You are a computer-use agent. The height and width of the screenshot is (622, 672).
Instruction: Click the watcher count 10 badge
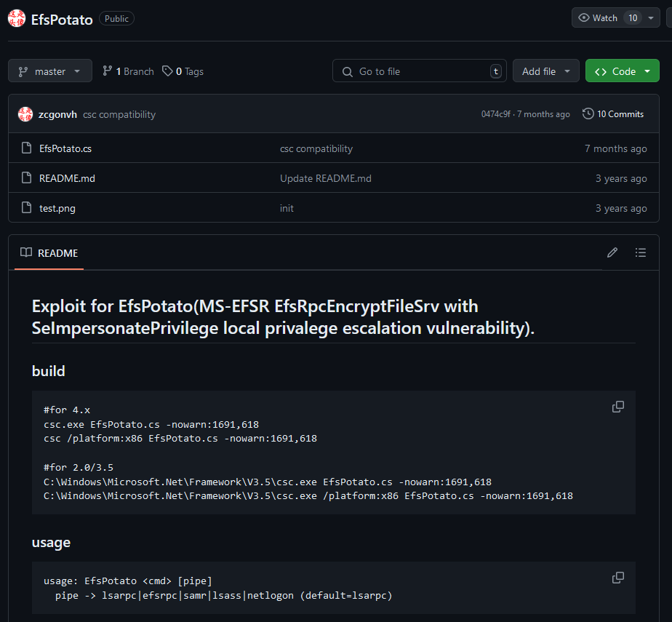pos(633,18)
